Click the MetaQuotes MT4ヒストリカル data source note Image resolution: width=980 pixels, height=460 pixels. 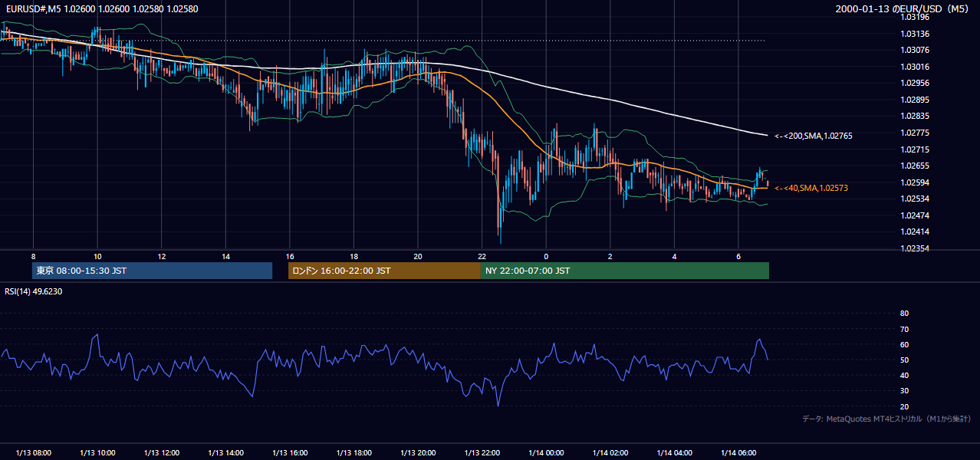tap(886, 419)
